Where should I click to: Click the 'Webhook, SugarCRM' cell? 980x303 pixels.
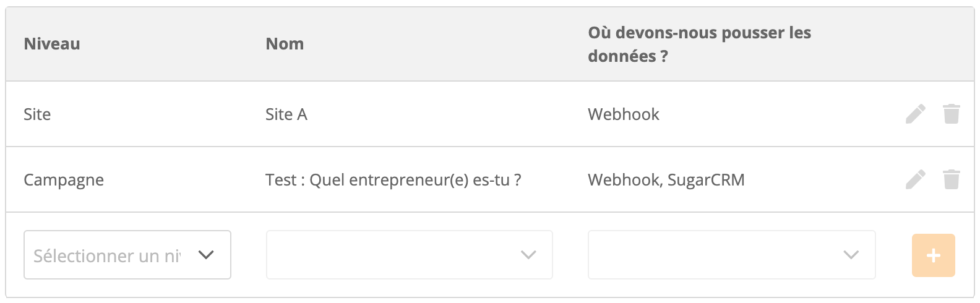click(x=666, y=180)
